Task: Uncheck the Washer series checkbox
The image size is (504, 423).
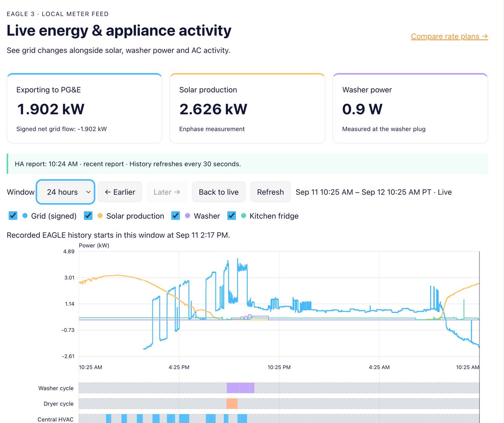Action: 176,216
